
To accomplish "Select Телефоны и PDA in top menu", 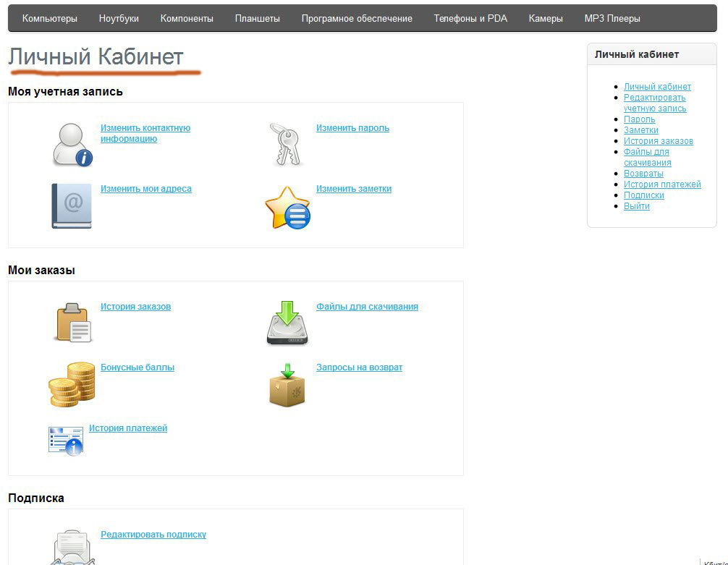I will click(x=470, y=19).
